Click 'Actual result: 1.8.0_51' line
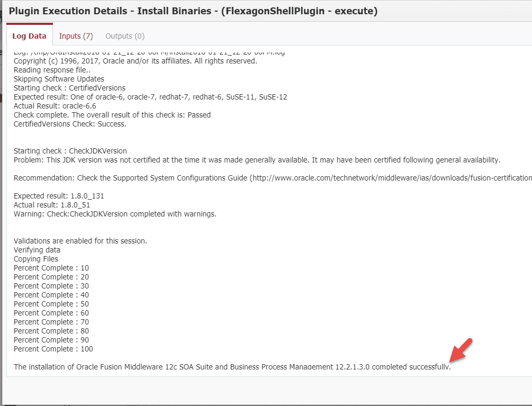Image resolution: width=532 pixels, height=406 pixels. [52, 205]
